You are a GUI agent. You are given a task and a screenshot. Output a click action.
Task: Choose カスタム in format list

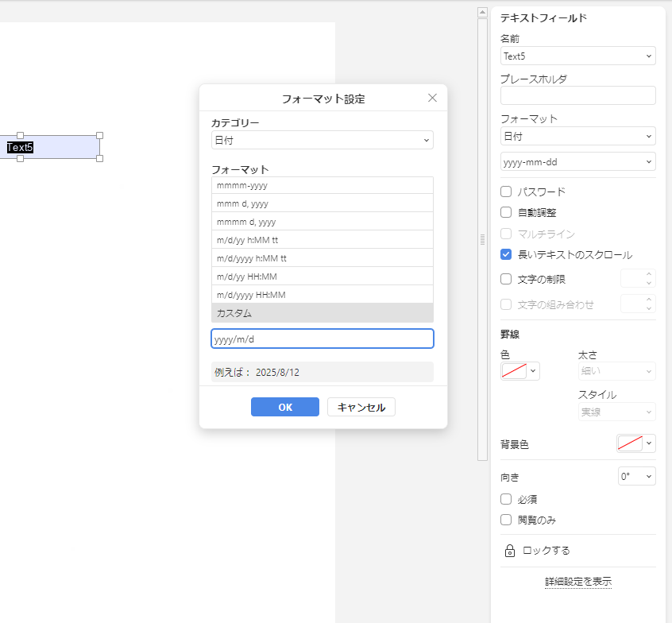click(x=322, y=313)
